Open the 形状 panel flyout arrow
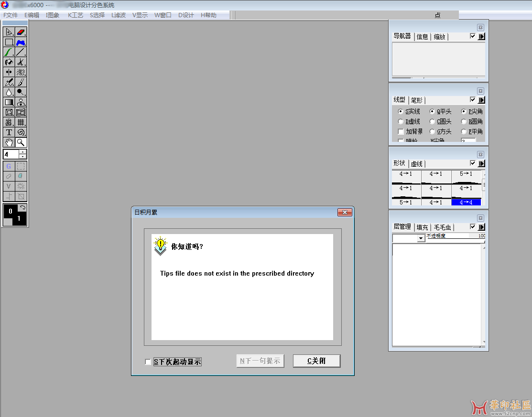The width and height of the screenshot is (532, 417). point(481,164)
